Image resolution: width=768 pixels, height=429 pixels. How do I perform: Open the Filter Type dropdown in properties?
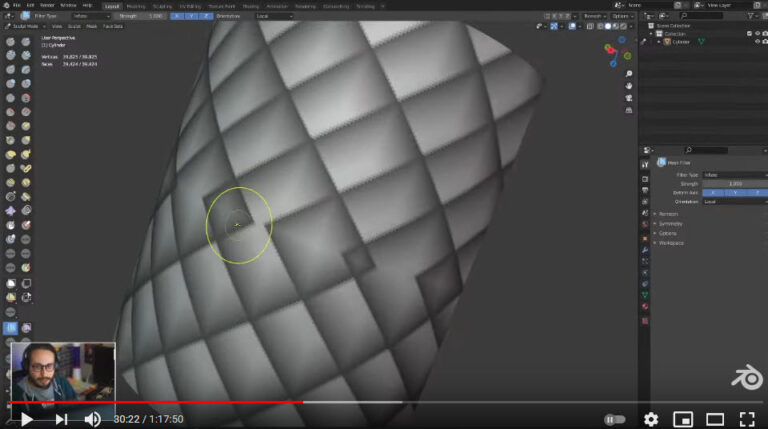(x=735, y=175)
